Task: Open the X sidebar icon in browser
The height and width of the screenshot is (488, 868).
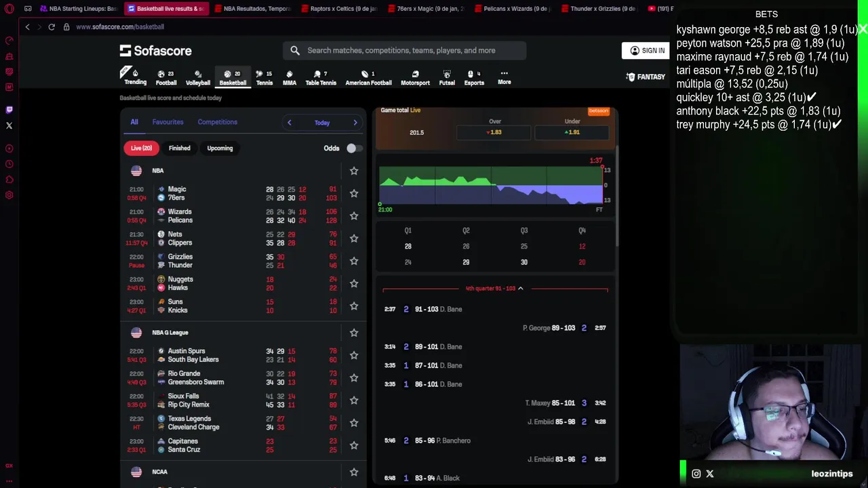Action: coord(9,125)
